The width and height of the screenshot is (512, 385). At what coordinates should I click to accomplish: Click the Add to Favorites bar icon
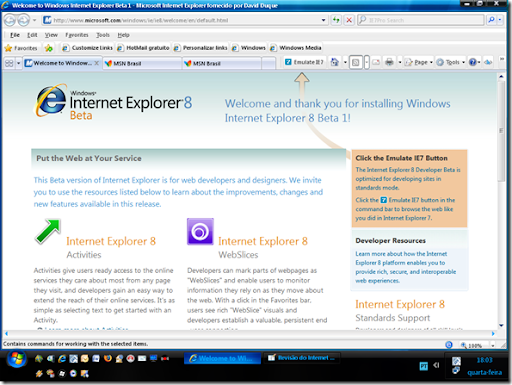click(49, 48)
